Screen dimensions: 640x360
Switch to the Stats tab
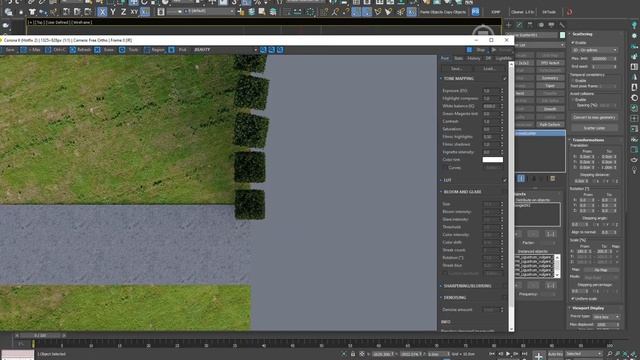(x=458, y=58)
